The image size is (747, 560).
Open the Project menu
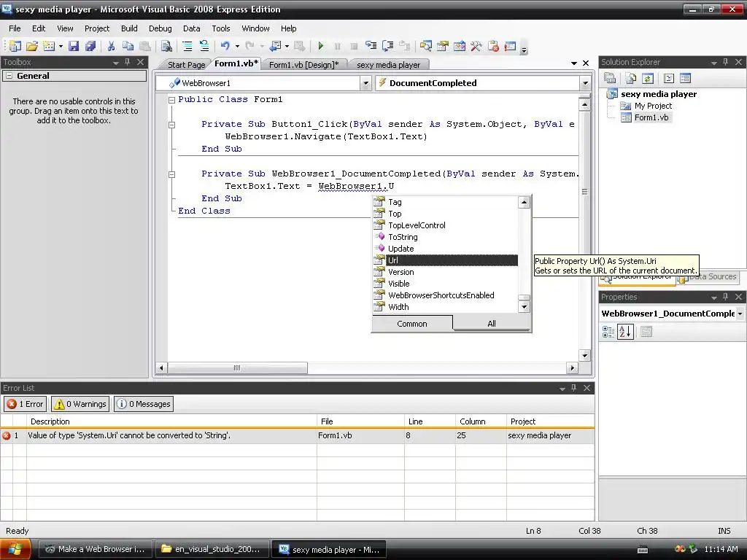(x=97, y=28)
